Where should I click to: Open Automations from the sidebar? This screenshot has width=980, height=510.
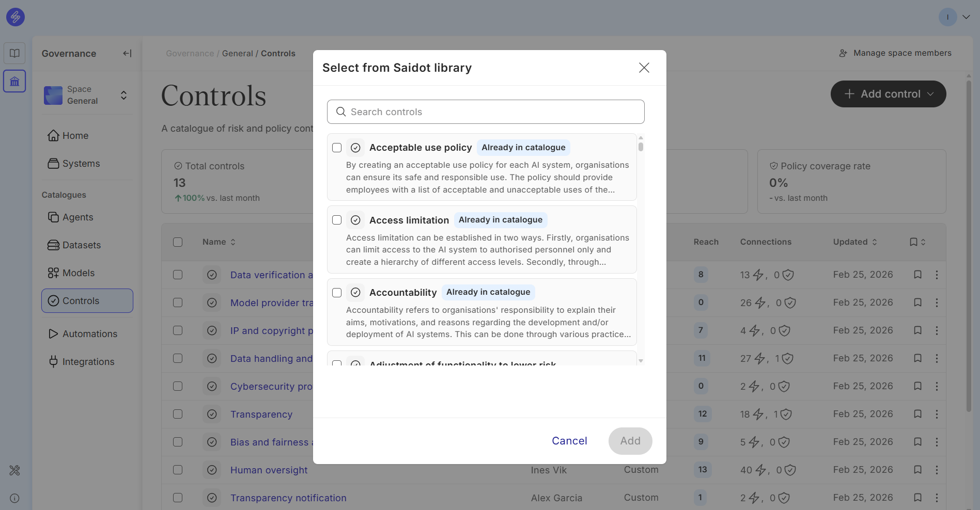tap(89, 334)
